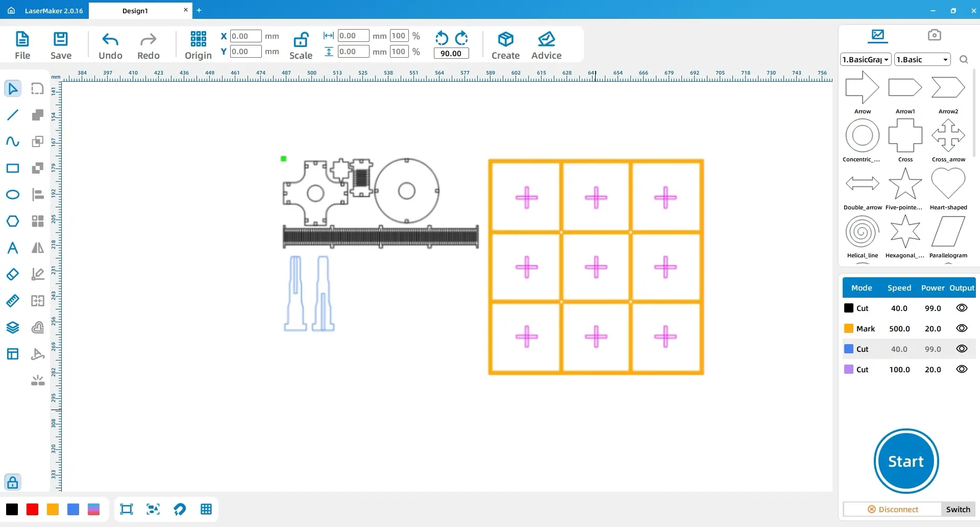Hide the blue Cut layer output
Screen dimensions: 980x527
[x=962, y=349]
